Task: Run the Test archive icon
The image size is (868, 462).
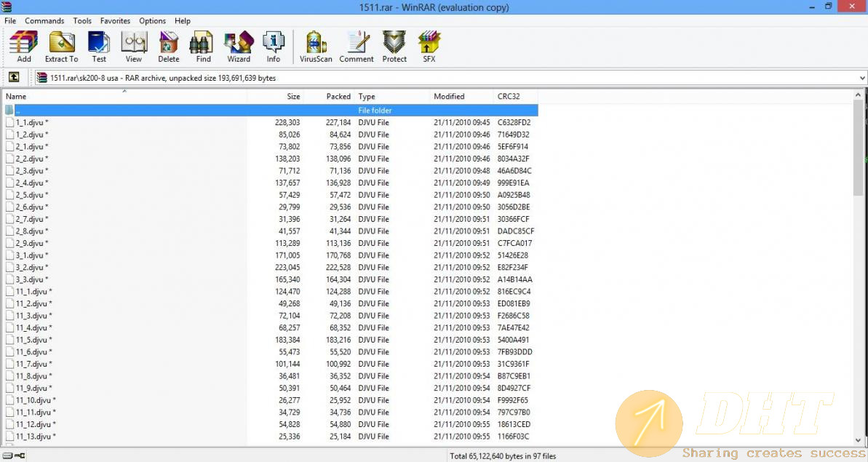Action: pyautogui.click(x=98, y=43)
